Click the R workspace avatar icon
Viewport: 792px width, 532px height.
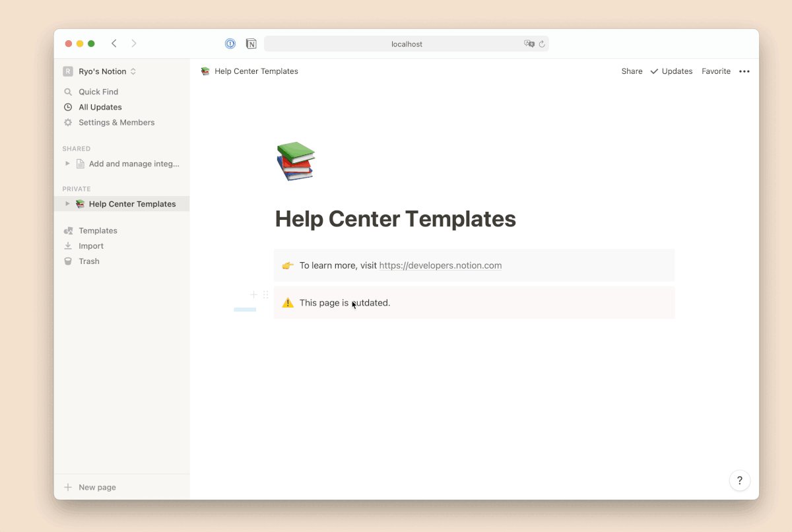pos(68,71)
